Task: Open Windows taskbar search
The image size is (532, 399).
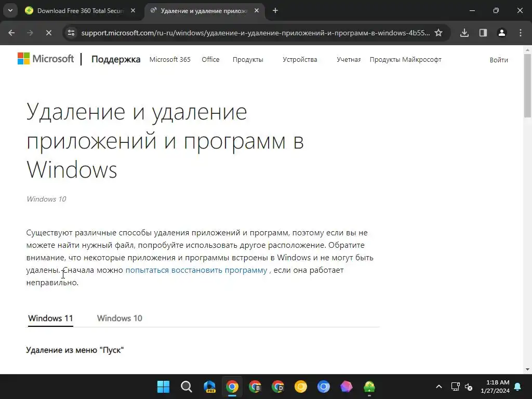Action: 187,387
